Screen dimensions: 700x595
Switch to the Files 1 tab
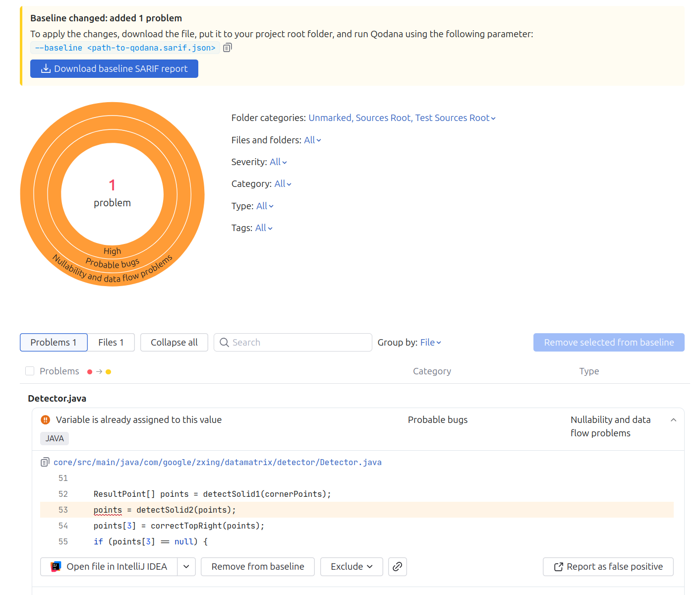click(111, 343)
